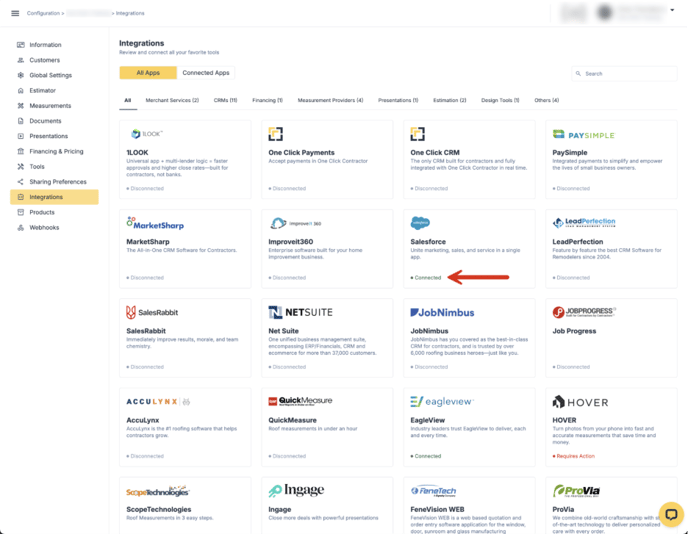Click the Webhooks sidebar icon
Image resolution: width=688 pixels, height=534 pixels.
click(x=20, y=227)
